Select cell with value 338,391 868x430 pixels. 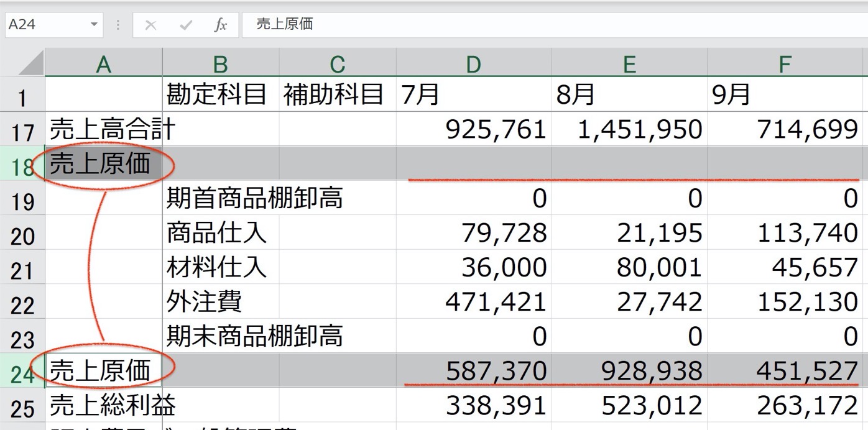point(474,405)
